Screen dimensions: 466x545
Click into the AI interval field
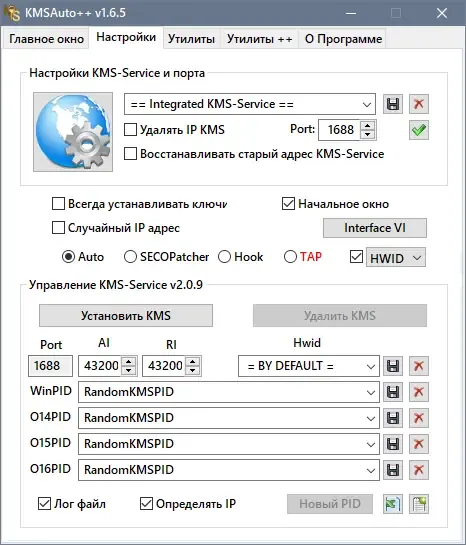pyautogui.click(x=100, y=366)
